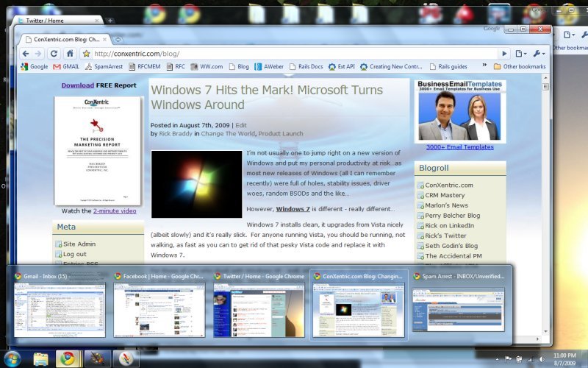Open the AWeber bookmark
Viewport: 588px width, 368px height.
point(269,66)
